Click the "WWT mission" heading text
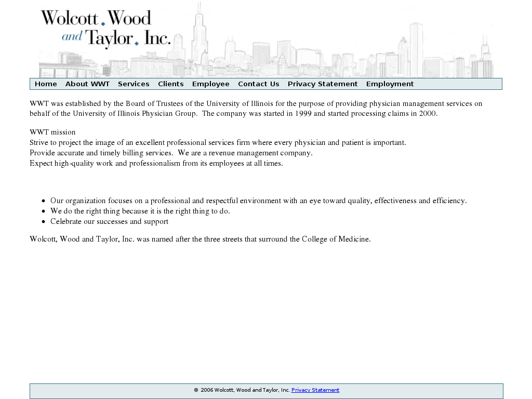This screenshot has height=399, width=532. pyautogui.click(x=52, y=132)
